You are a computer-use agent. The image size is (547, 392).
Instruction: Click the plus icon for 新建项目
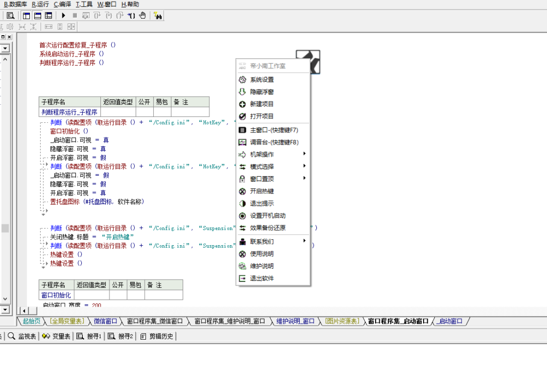click(243, 104)
